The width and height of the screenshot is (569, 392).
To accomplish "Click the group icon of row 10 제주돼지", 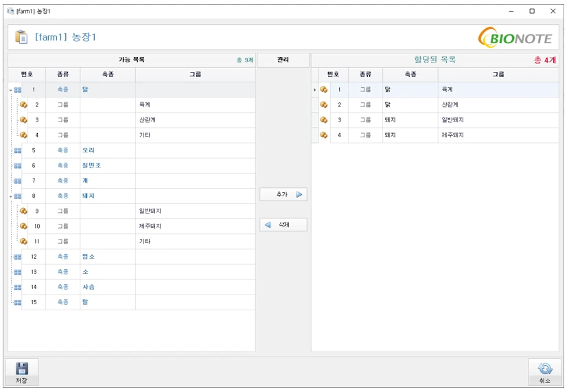I will tap(23, 226).
